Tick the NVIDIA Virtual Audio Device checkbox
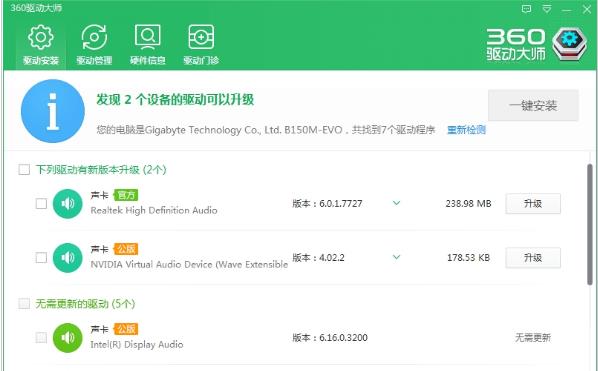 coord(41,258)
